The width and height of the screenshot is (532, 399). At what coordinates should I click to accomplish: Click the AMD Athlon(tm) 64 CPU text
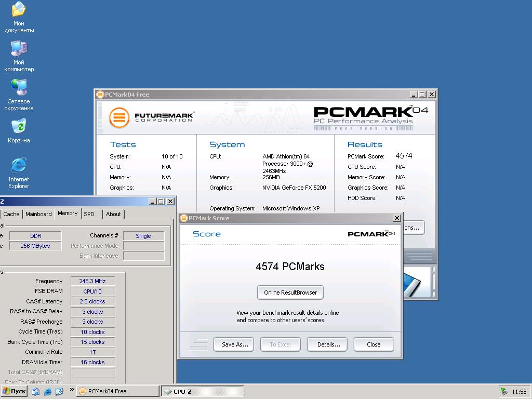(x=288, y=164)
